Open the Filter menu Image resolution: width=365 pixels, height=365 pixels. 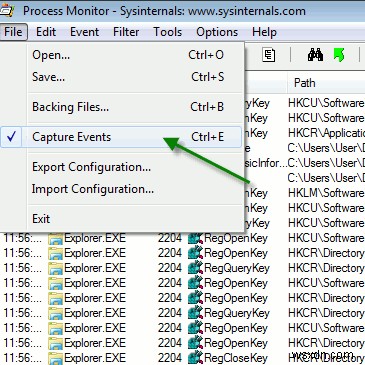point(126,32)
